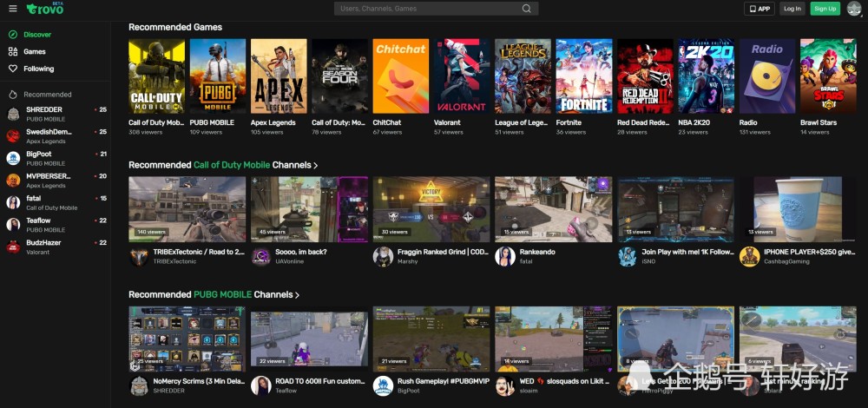
Task: Click the Trovo logo
Action: [45, 9]
